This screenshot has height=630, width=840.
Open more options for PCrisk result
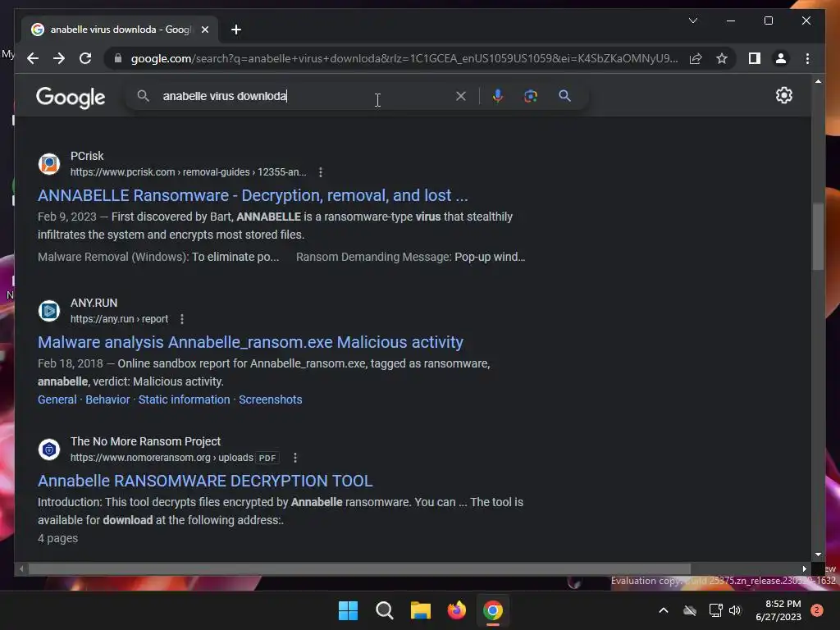tap(321, 172)
